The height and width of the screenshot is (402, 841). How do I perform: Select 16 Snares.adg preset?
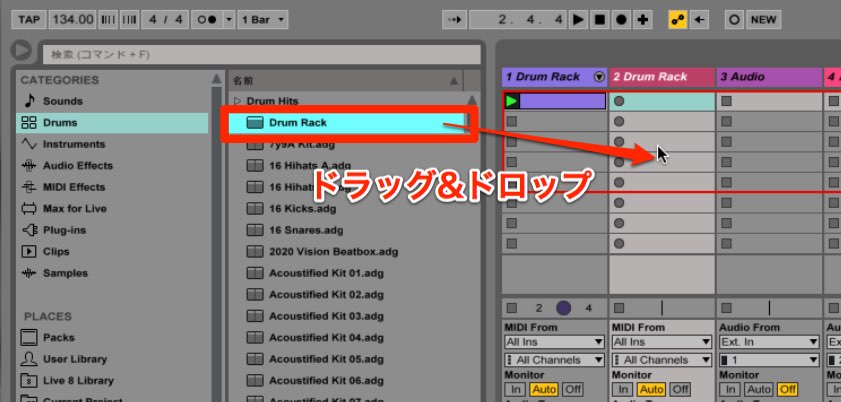coord(306,230)
